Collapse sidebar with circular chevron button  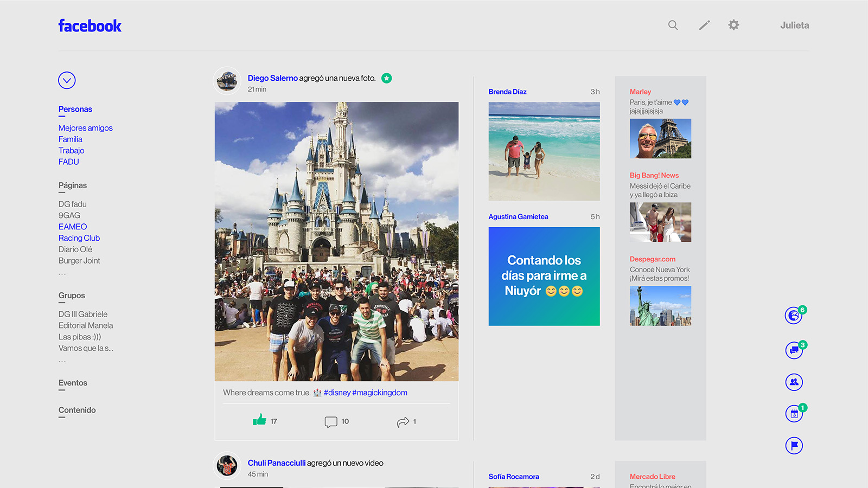pos(67,80)
